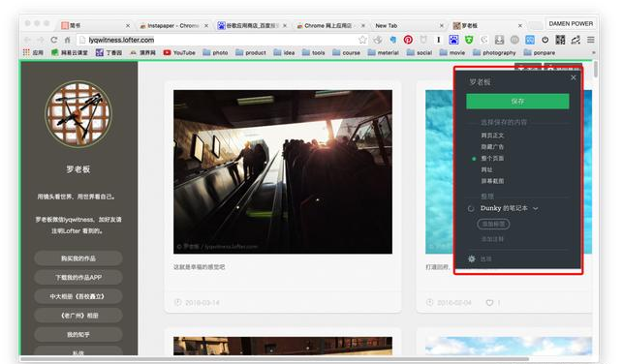This screenshot has height=364, width=623.
Task: Switch to the New Tab tab
Action: coord(409,25)
